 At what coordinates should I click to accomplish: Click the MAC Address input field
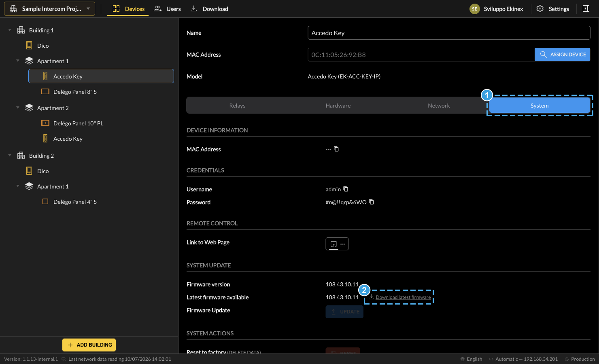[x=421, y=55]
